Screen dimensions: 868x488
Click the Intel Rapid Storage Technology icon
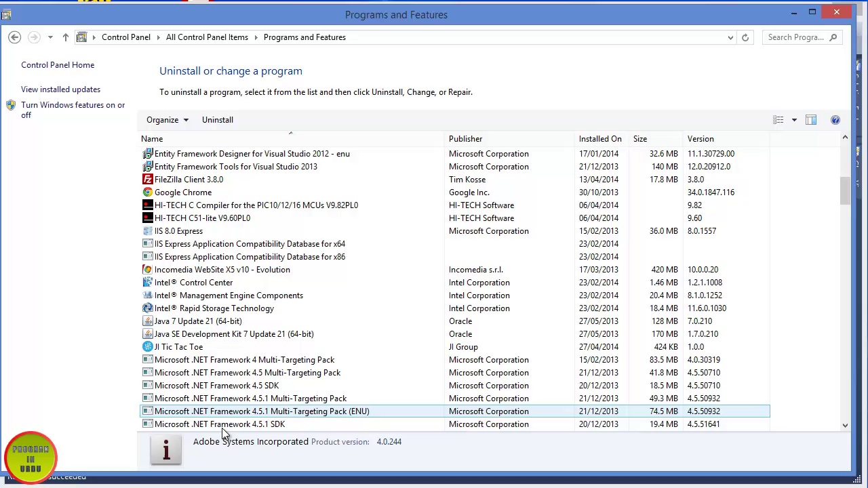point(147,308)
